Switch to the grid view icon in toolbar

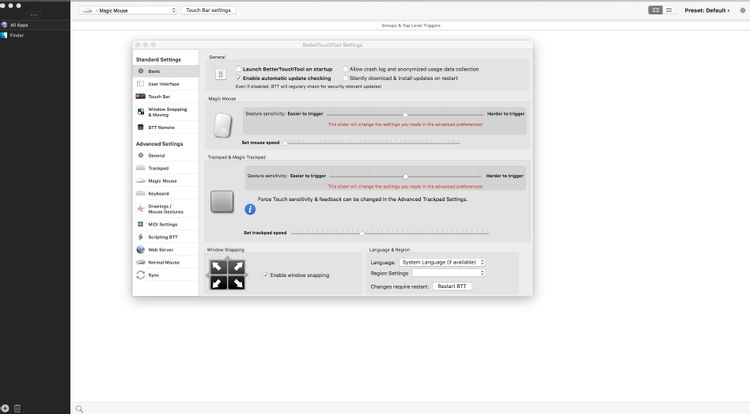[655, 10]
